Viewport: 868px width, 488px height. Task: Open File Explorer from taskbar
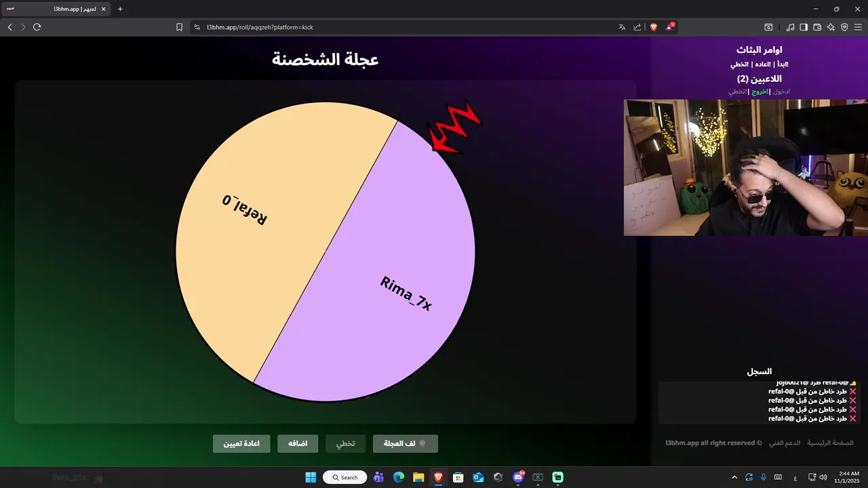418,477
